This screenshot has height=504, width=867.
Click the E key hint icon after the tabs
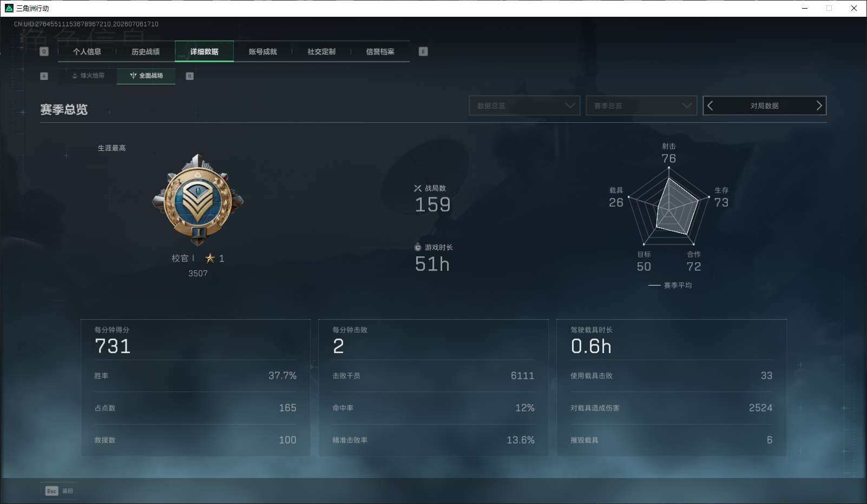tap(423, 51)
